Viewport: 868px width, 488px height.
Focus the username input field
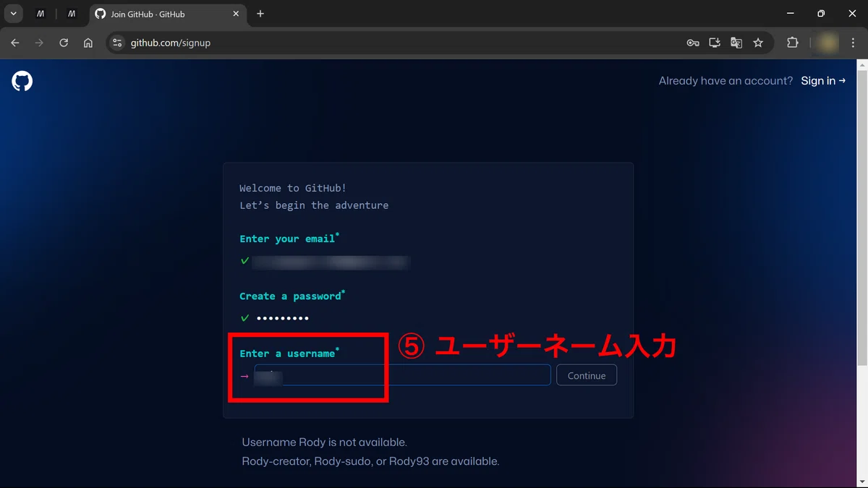point(402,375)
